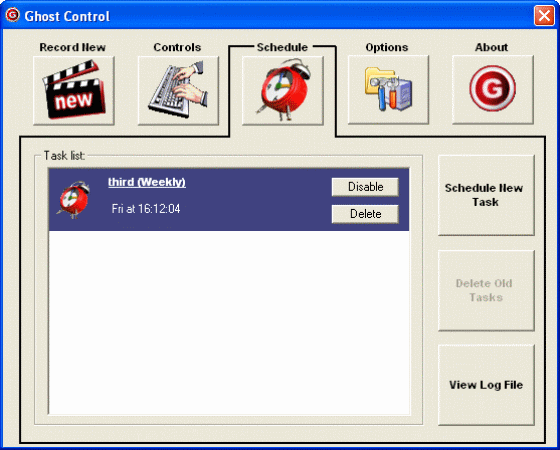Open the Options tools icon
Screen dimensions: 560x450
pyautogui.click(x=388, y=90)
